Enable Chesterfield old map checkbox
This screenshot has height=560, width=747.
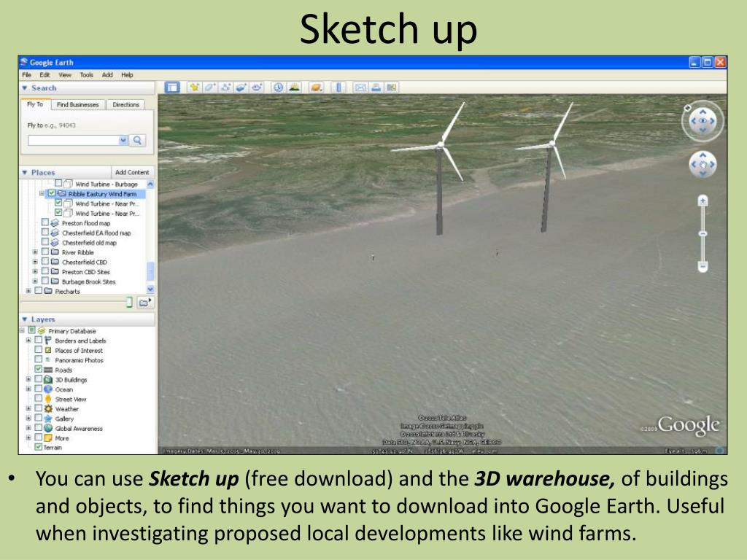[45, 242]
